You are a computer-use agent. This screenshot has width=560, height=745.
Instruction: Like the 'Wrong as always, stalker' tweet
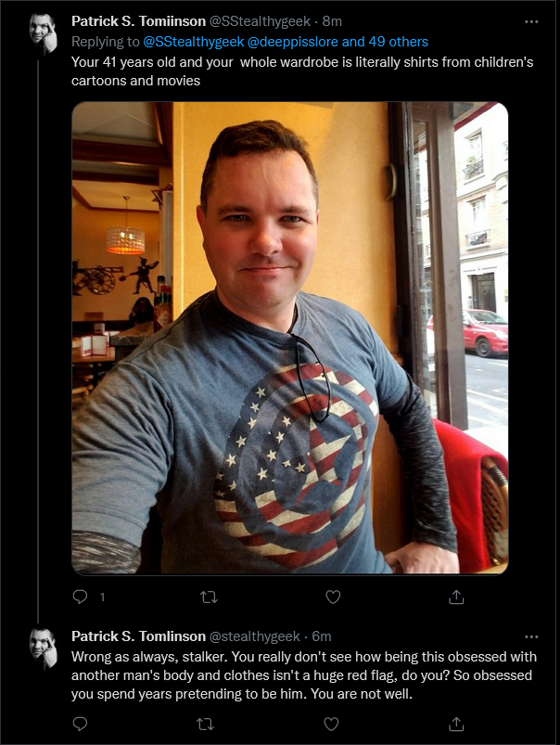tap(331, 724)
